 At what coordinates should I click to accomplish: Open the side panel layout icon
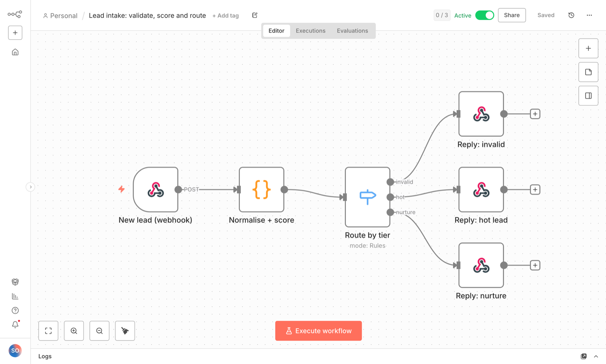coord(588,96)
